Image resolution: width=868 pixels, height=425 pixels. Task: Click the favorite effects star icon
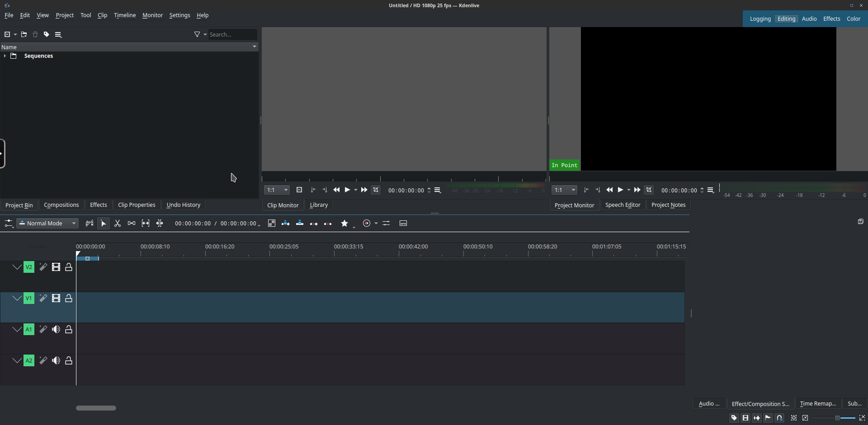tap(344, 223)
